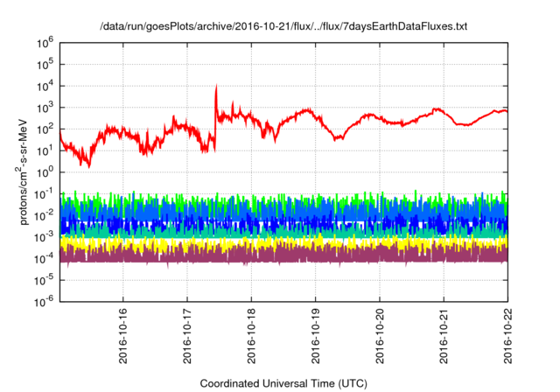Click the 10^-1 y-axis tick label
The height and width of the screenshot is (392, 560).
(x=45, y=194)
